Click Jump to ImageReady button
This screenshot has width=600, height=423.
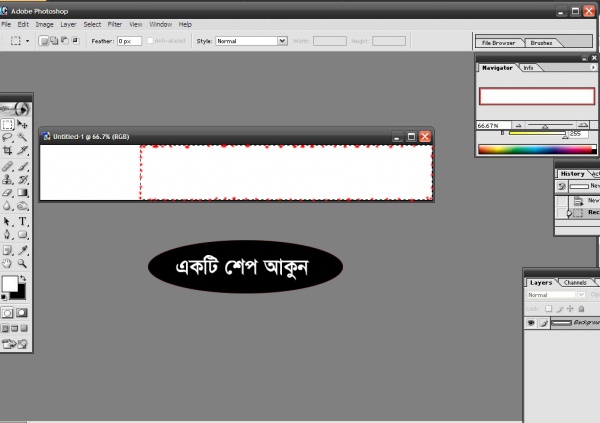15,344
